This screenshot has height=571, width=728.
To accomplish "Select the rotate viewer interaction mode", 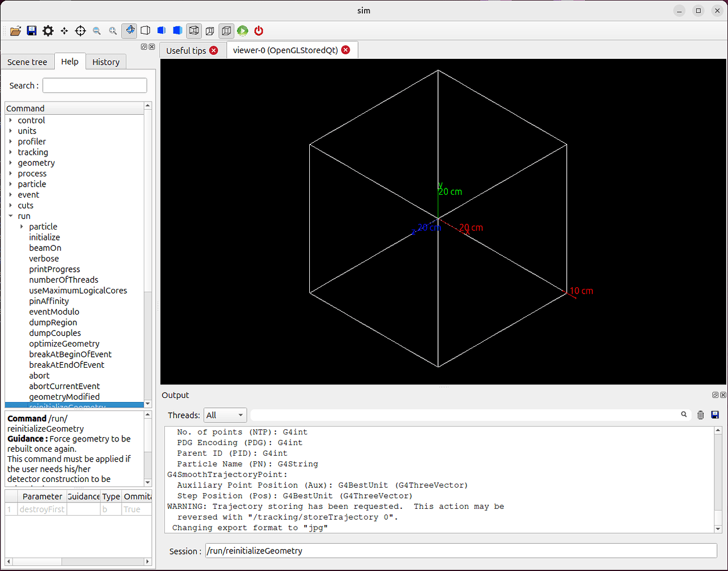I will tap(128, 31).
